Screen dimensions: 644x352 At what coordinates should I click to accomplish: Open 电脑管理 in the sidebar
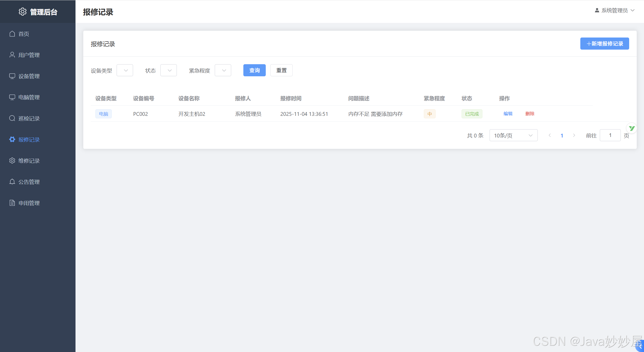click(38, 97)
